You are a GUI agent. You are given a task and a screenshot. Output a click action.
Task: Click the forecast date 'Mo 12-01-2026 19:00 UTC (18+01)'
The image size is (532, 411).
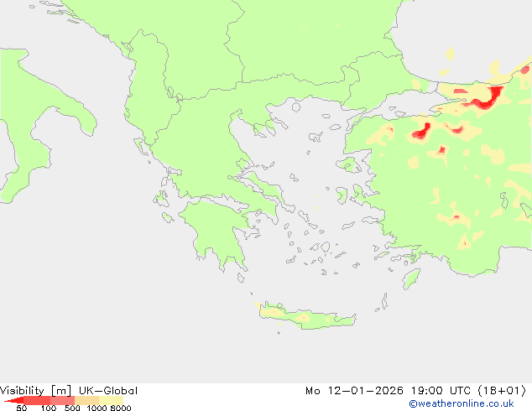click(x=416, y=391)
